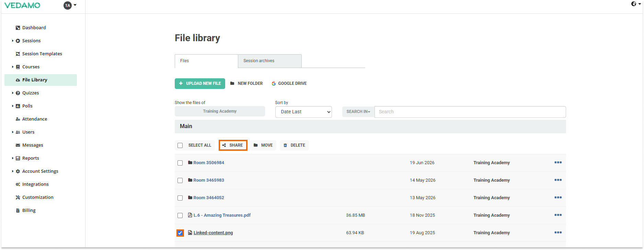This screenshot has height=250, width=644.
Task: Open the globe language dropdown
Action: 636,4
